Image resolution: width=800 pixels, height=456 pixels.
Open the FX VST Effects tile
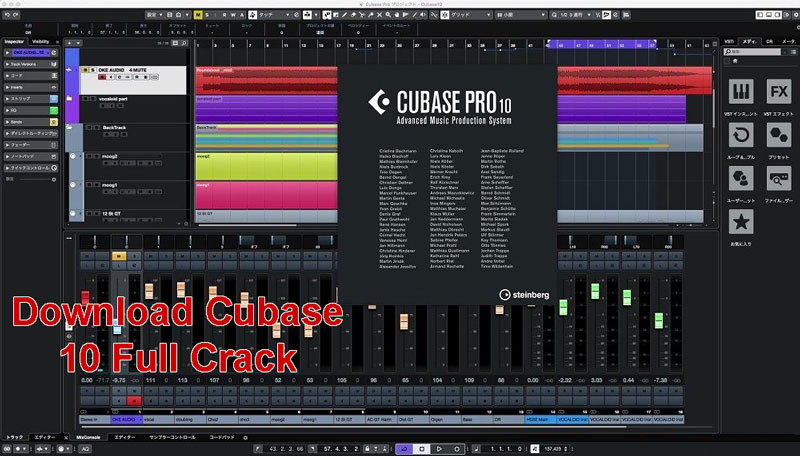tap(777, 92)
